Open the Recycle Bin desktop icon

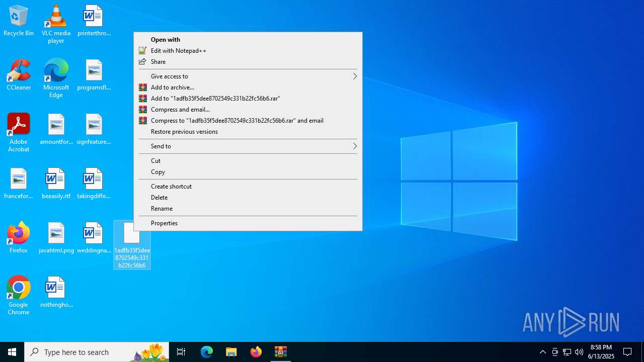[19, 21]
